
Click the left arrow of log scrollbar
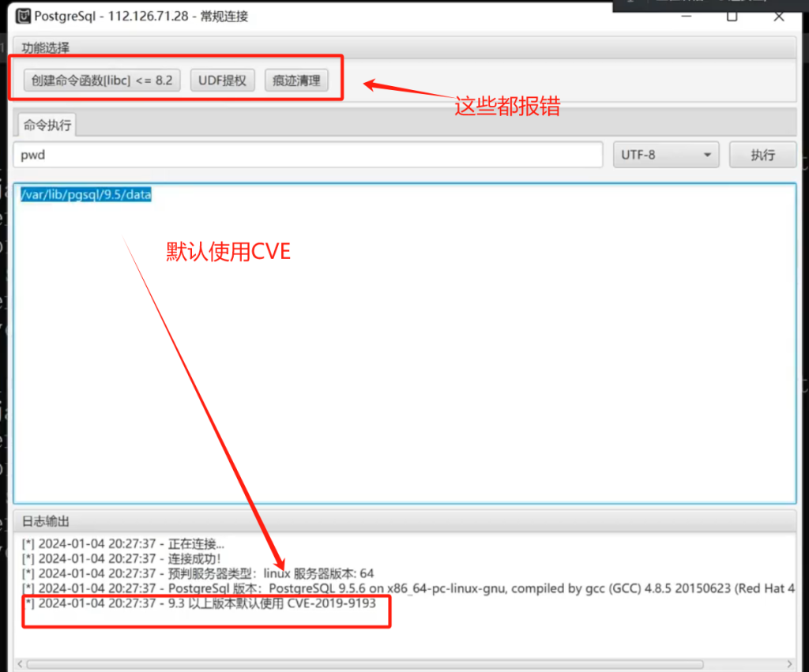(x=20, y=664)
